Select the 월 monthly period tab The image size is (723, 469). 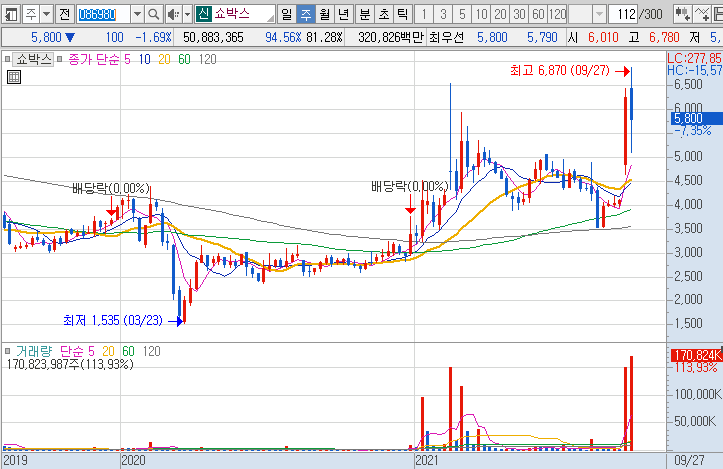[x=325, y=14]
